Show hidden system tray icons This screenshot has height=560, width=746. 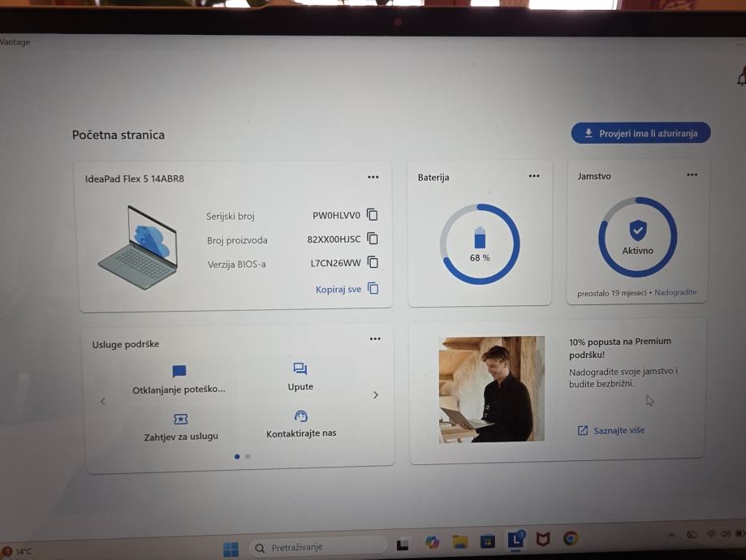coord(672,536)
